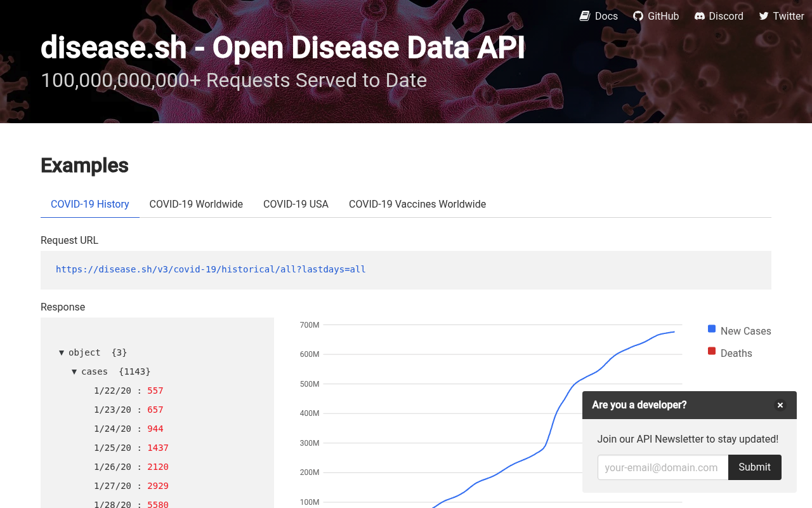Click the 1/27/20 value 2929

coord(158,486)
